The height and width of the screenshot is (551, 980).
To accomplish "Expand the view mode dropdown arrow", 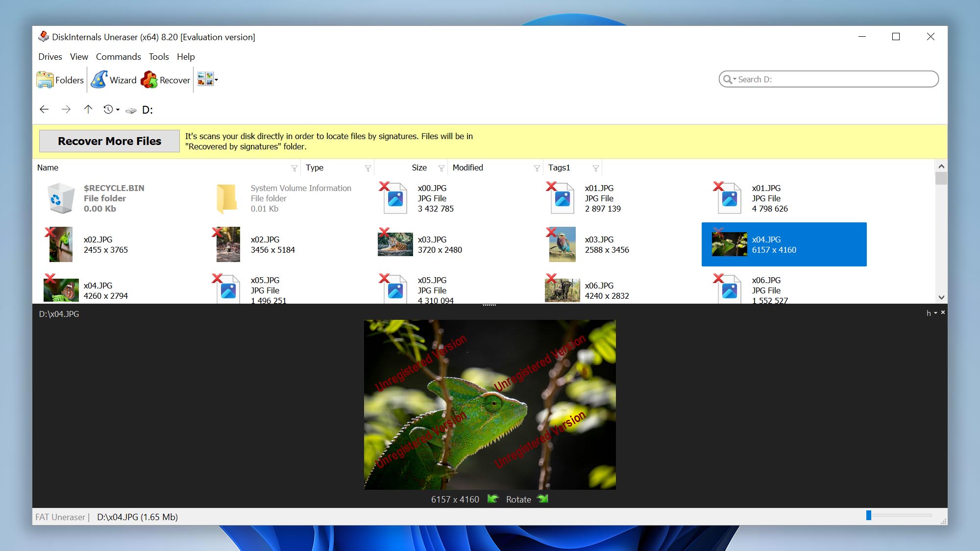I will point(217,80).
